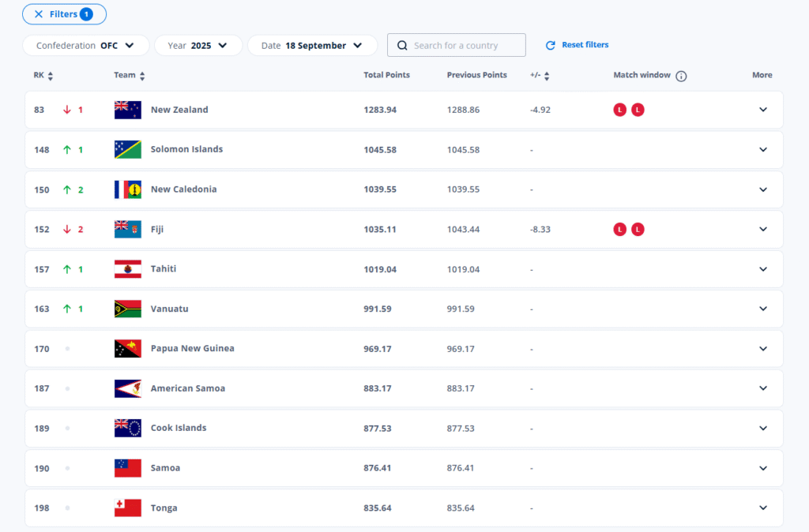Expand the Solomon Islands row details

tap(762, 150)
